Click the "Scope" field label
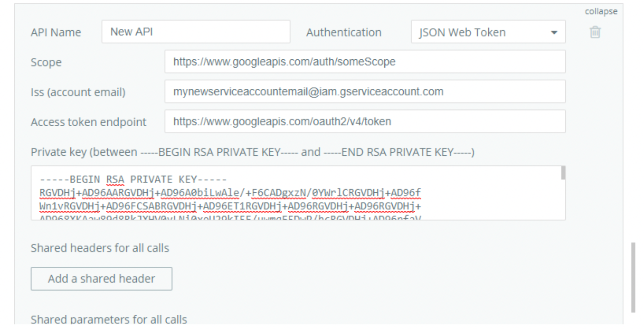 46,63
